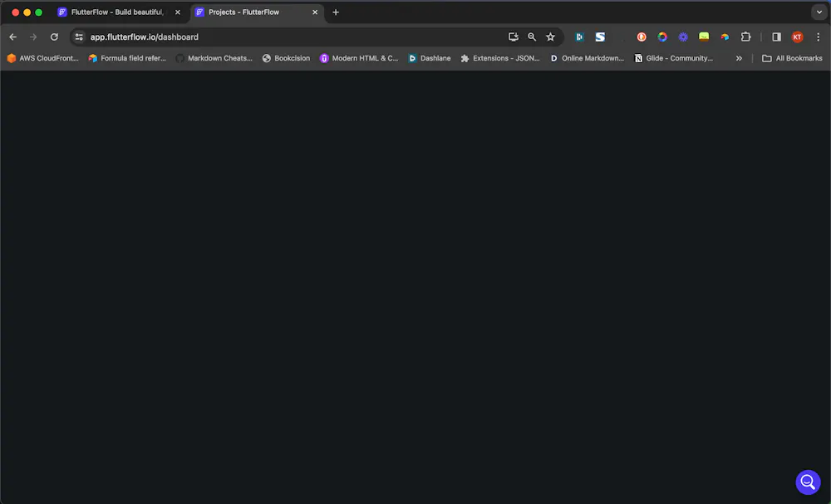Switch to the 'FlutterFlow - Build beautiful' tab
The image size is (831, 504).
click(x=116, y=12)
